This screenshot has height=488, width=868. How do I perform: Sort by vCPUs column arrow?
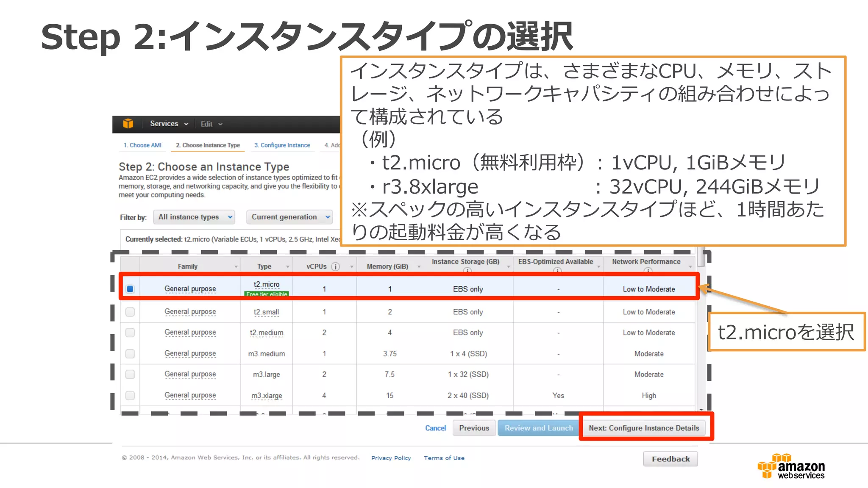[351, 267]
